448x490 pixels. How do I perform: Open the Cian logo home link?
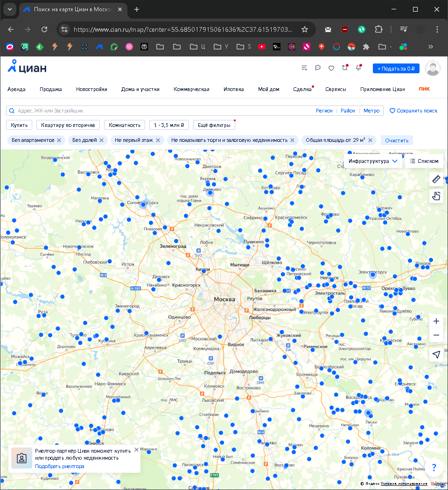(x=27, y=68)
